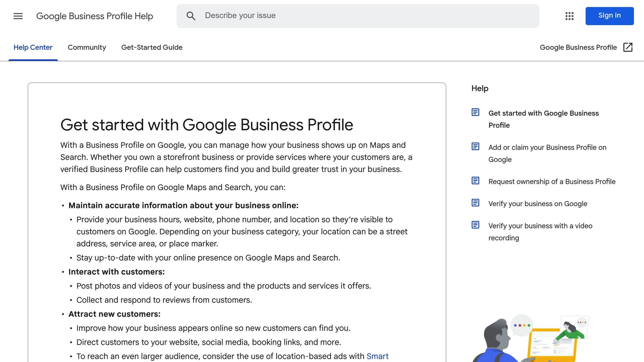Click text Collect and respond to reviews from customers

(x=164, y=300)
